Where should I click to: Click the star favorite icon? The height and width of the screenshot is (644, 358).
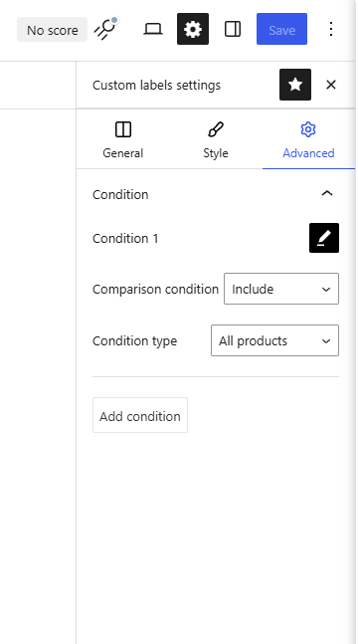295,85
